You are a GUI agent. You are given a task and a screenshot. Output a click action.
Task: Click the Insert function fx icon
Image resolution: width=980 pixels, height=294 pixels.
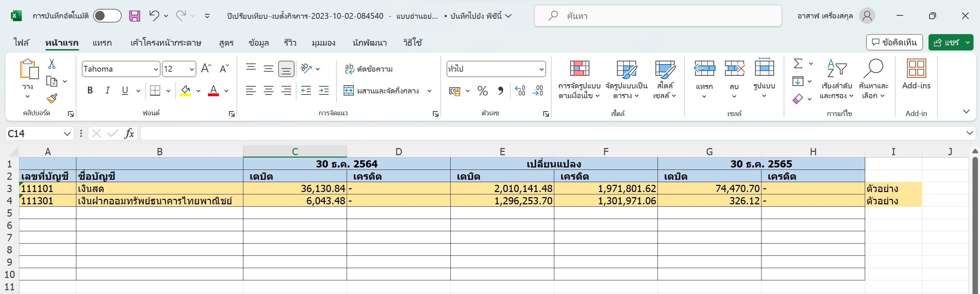[x=129, y=133]
